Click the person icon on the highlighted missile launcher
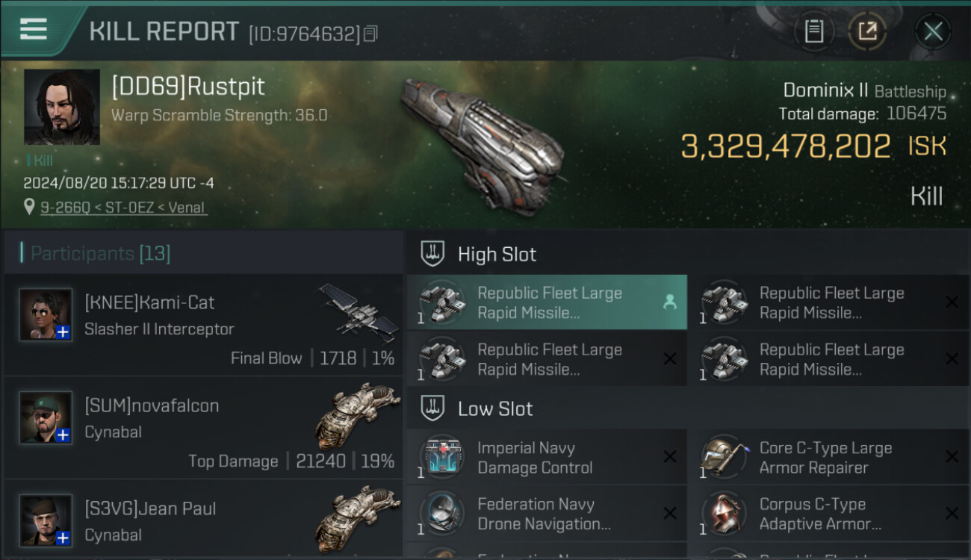The width and height of the screenshot is (971, 560). click(x=669, y=302)
